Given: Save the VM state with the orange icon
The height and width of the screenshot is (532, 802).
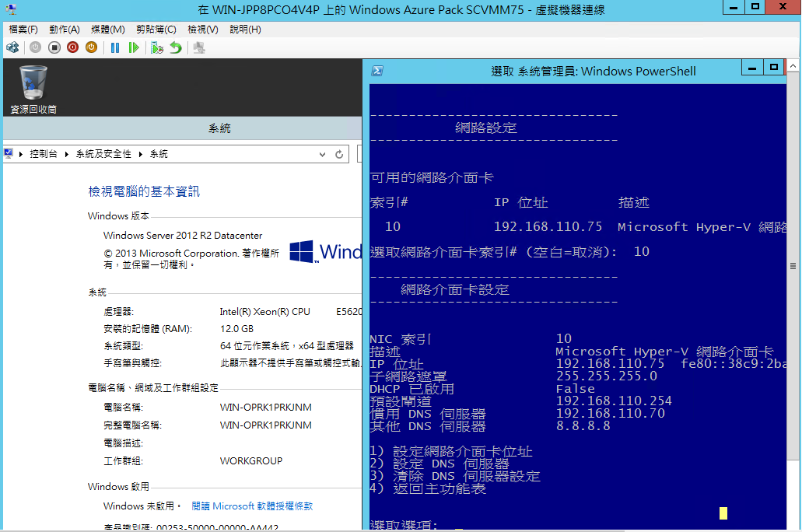Looking at the screenshot, I should point(92,47).
